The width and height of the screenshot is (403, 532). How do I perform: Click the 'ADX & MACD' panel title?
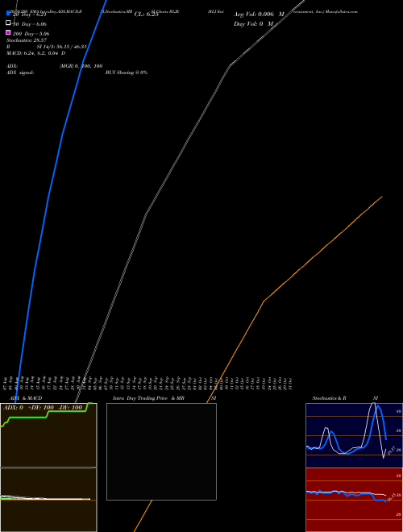pyautogui.click(x=26, y=398)
